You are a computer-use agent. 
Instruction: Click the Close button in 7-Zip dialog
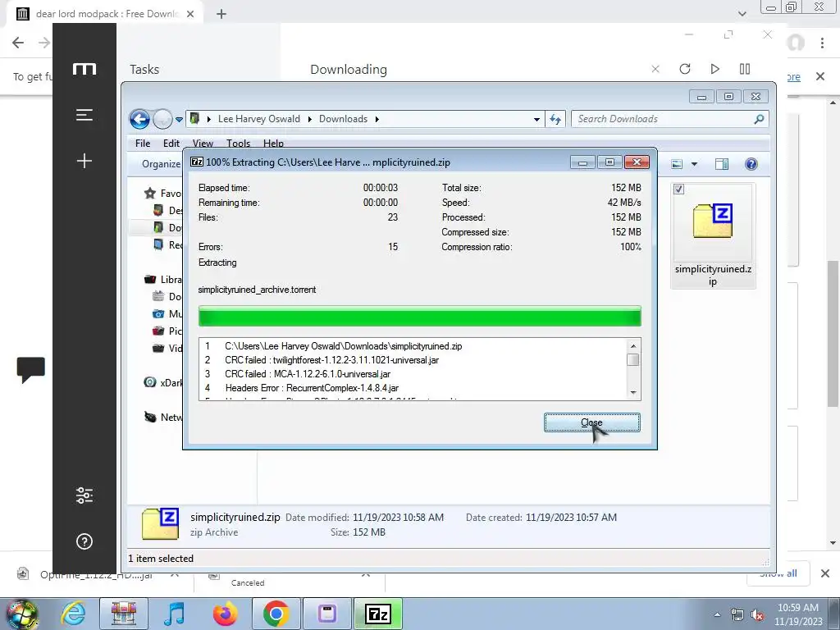coord(592,422)
